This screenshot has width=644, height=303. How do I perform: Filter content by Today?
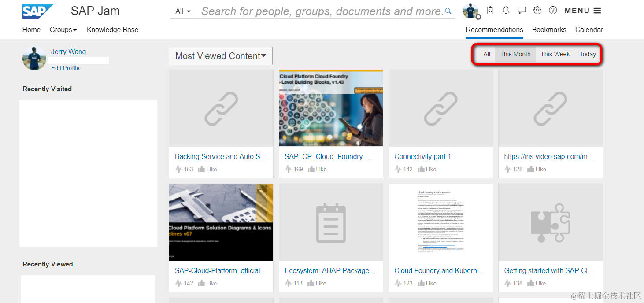click(588, 54)
